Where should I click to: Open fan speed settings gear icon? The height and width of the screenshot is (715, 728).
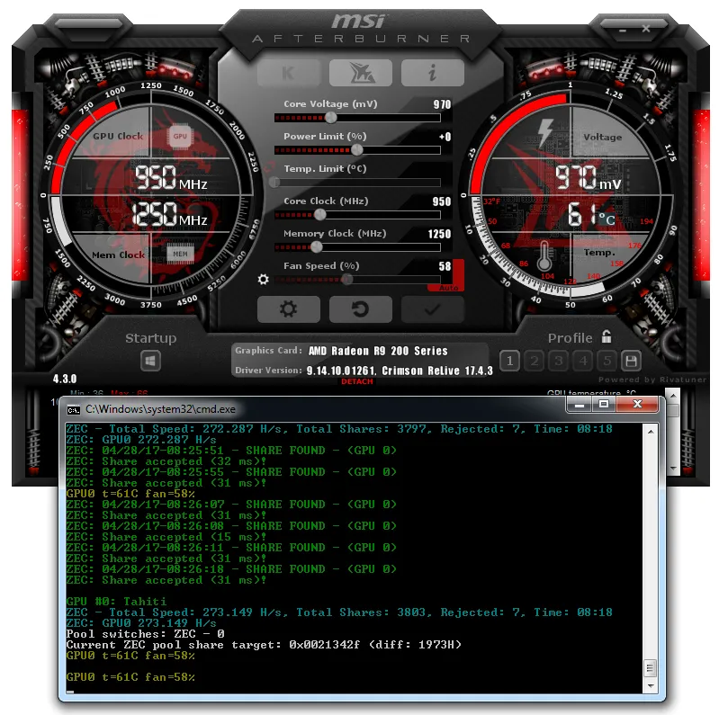point(264,280)
